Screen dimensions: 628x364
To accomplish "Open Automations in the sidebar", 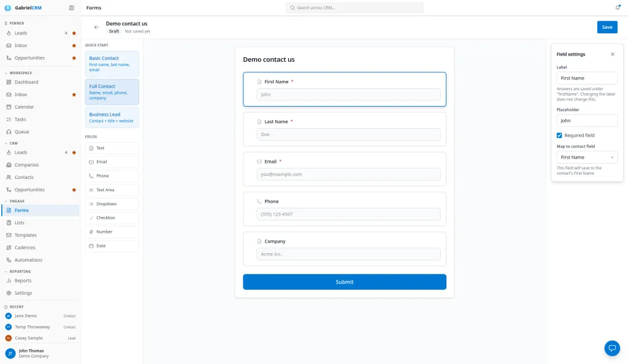I will tap(40, 260).
